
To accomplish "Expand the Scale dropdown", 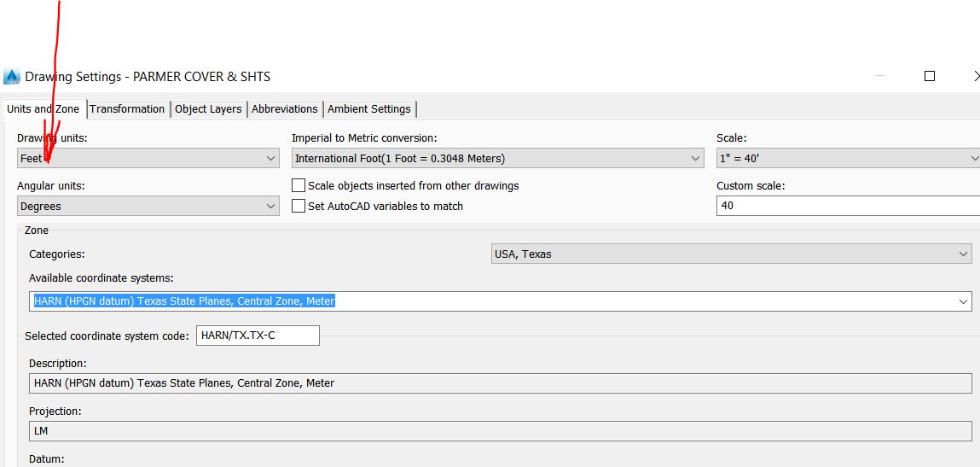I will point(974,158).
